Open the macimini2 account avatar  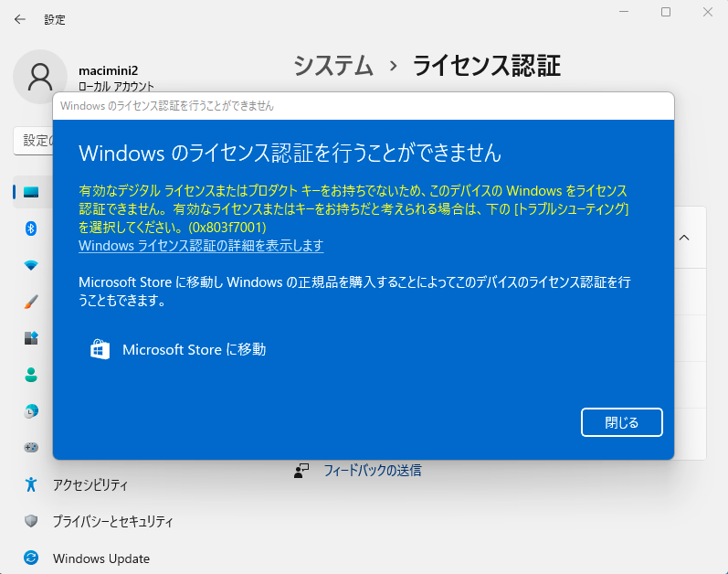(40, 77)
